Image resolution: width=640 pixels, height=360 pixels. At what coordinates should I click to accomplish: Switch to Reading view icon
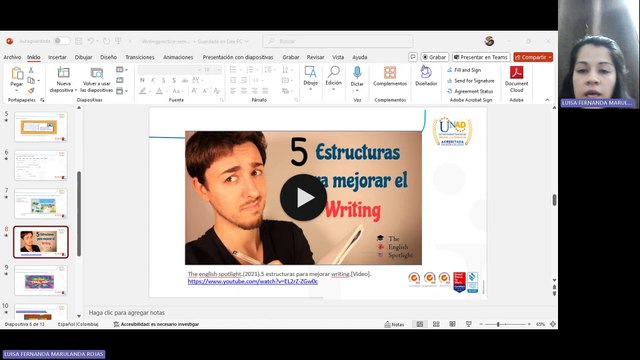[x=452, y=324]
